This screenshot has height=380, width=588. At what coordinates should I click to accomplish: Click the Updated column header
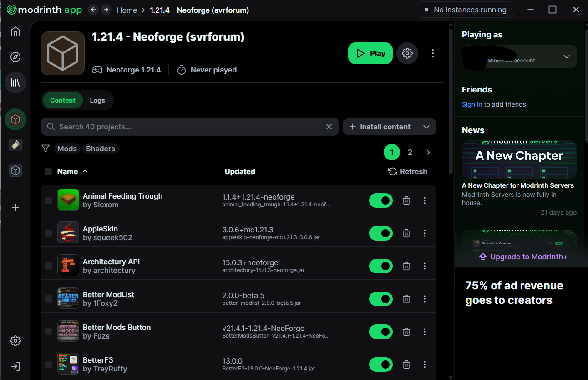240,171
